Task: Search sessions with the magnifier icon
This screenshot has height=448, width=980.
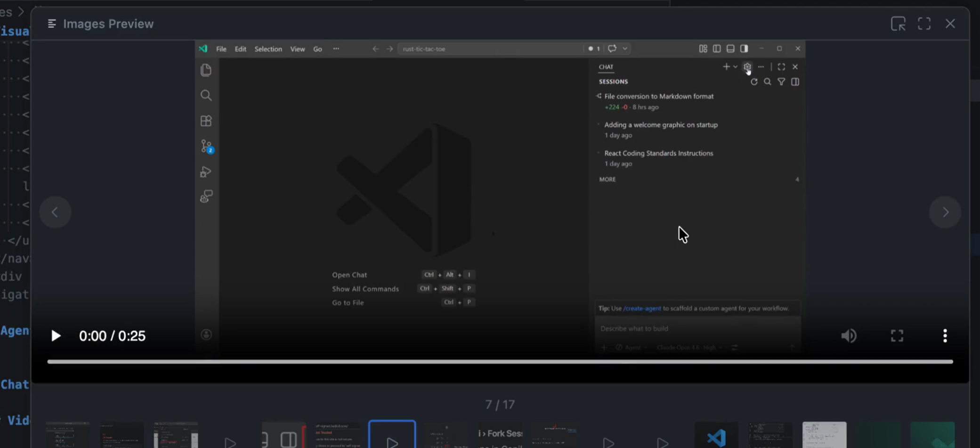Action: [768, 82]
